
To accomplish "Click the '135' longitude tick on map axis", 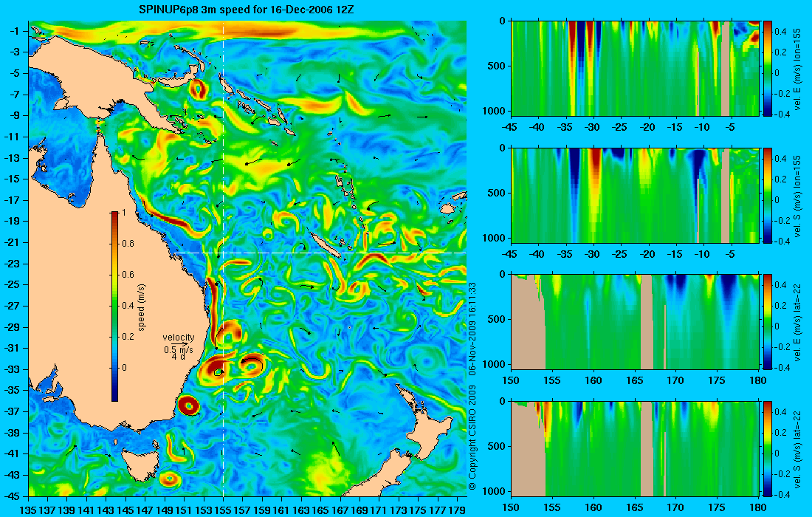I will [x=28, y=510].
